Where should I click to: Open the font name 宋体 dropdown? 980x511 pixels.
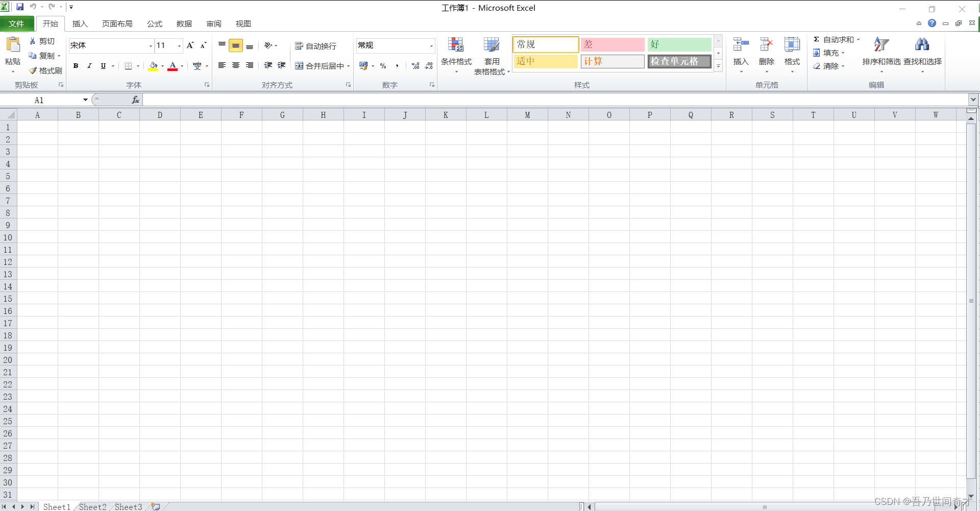[x=151, y=46]
